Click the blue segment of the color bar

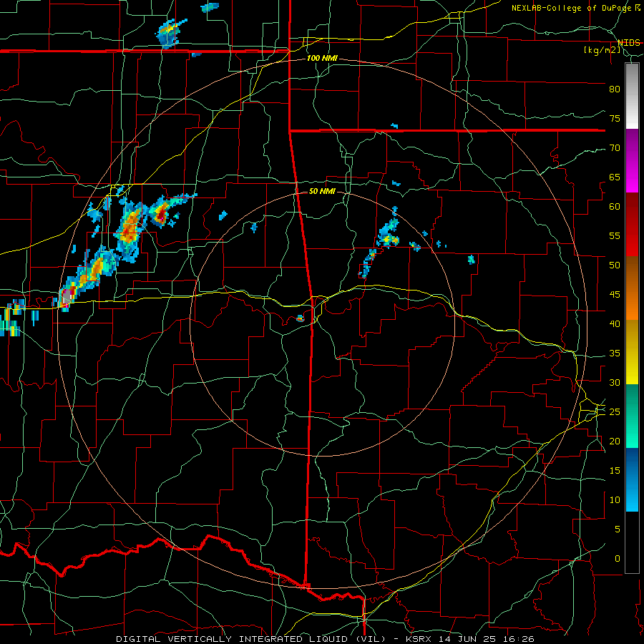tap(632, 479)
